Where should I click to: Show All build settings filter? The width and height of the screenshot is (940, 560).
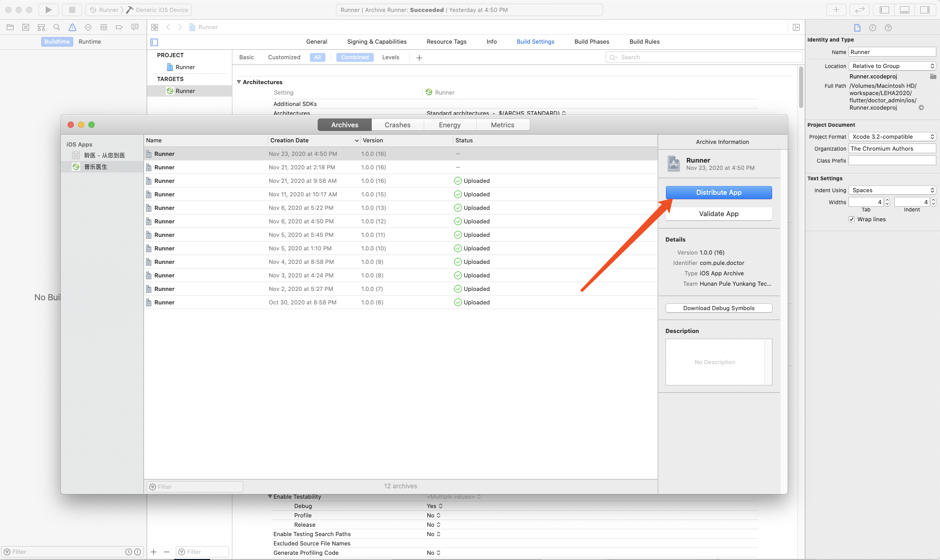318,57
